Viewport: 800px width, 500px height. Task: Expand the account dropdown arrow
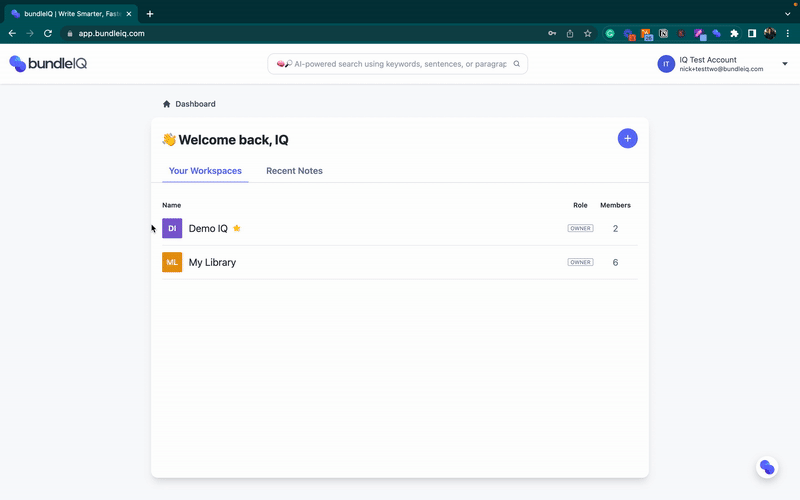point(785,64)
